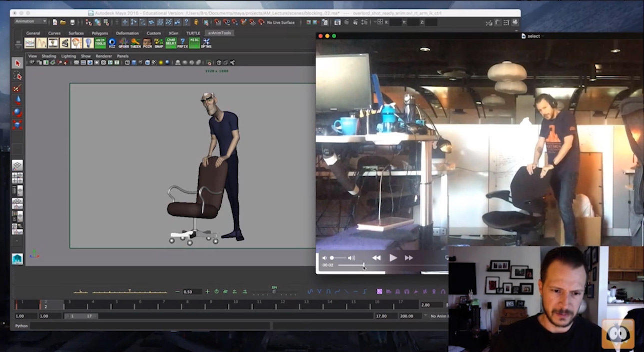The image size is (644, 352).
Task: Open the viewport Lighting menu
Action: (x=68, y=56)
